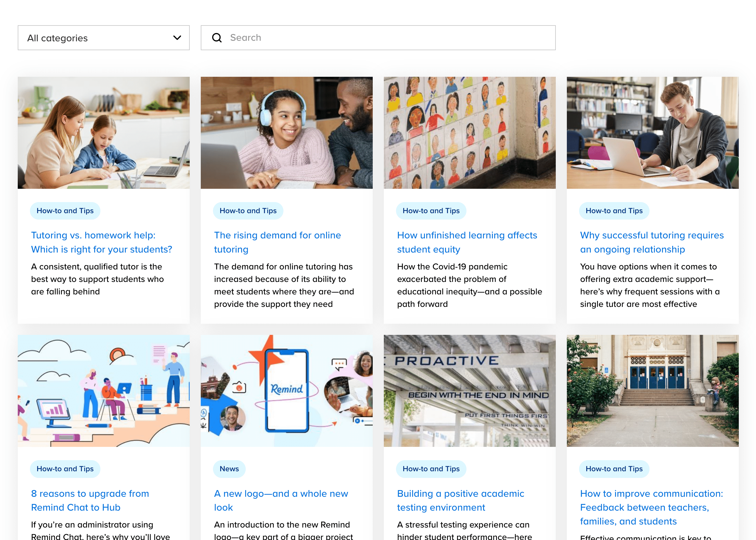Viewport: 756px width, 540px height.
Task: Click 'A stressful testing experience can' description text
Action: [465, 530]
